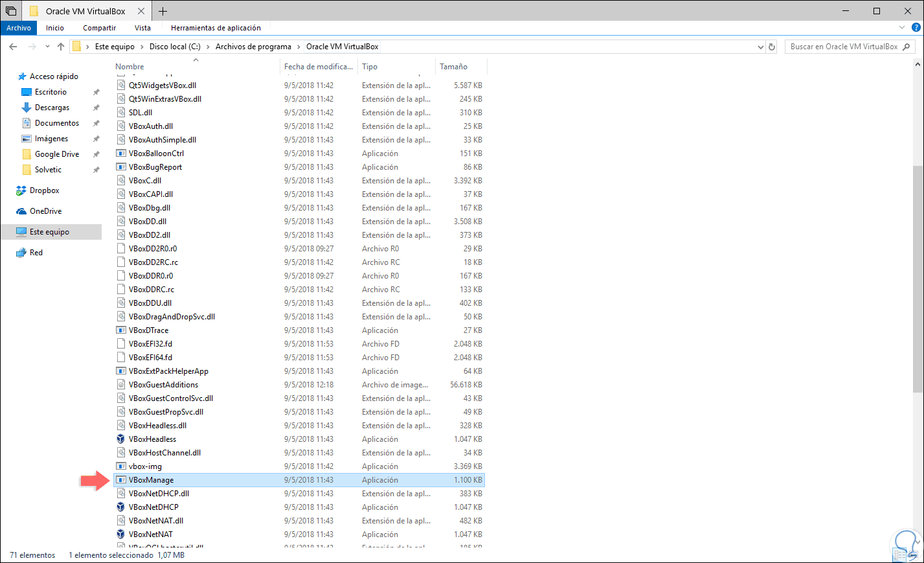The image size is (924, 563).
Task: Click the pin icon beside Descargas
Action: (x=96, y=108)
